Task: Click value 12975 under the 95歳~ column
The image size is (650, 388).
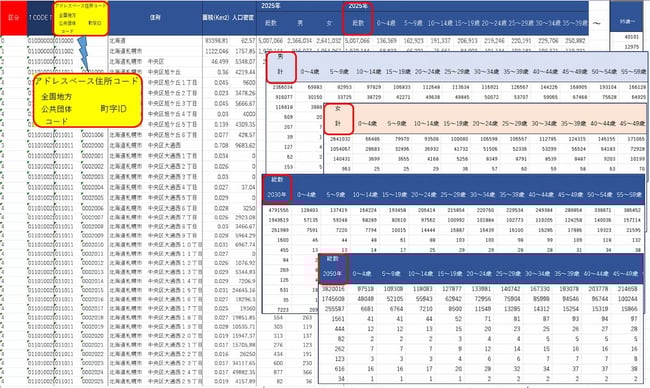Action: tap(631, 47)
